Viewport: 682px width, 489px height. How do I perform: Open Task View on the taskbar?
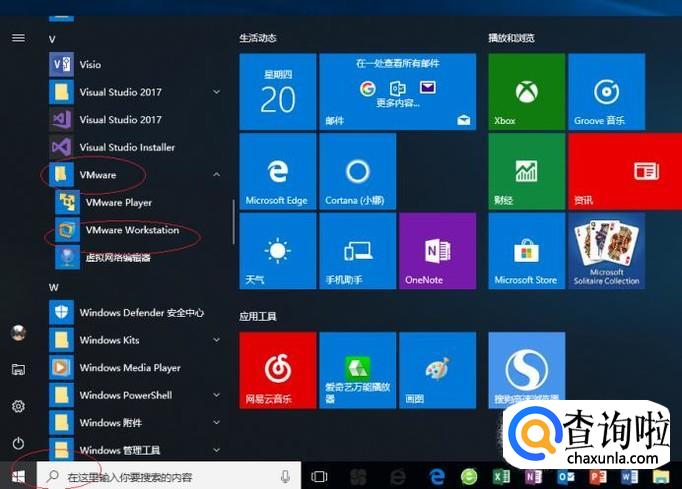coord(319,477)
